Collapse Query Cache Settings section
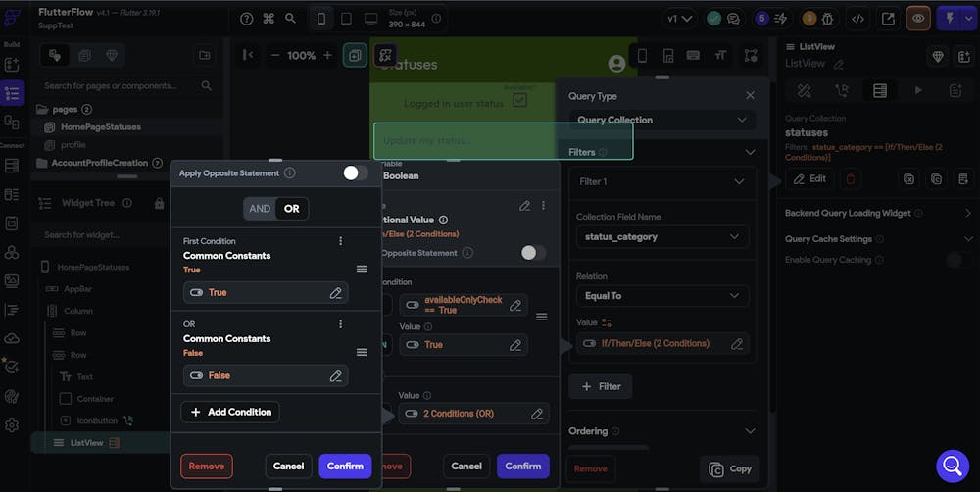This screenshot has height=492, width=980. (968, 239)
